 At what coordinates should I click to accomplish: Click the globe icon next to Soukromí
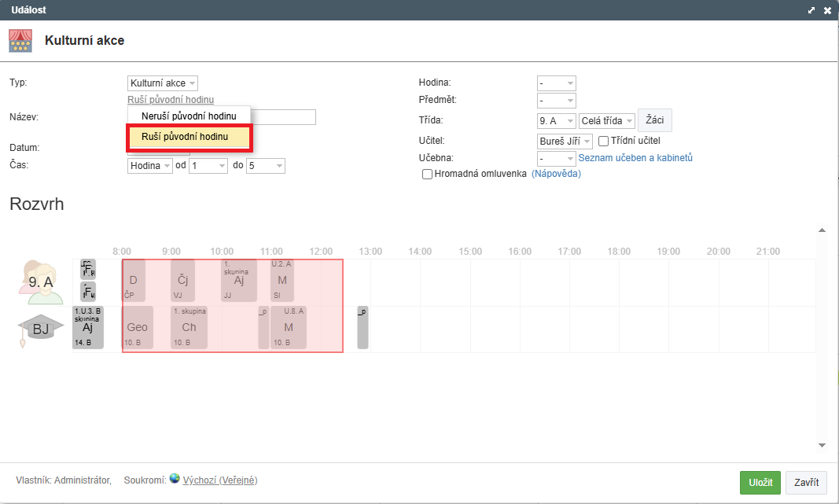click(175, 479)
